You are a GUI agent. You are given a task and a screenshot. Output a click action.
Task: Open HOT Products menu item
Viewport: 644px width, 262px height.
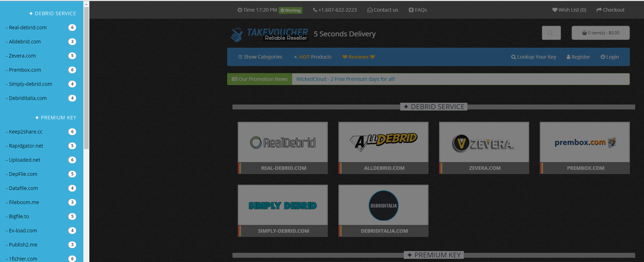312,57
